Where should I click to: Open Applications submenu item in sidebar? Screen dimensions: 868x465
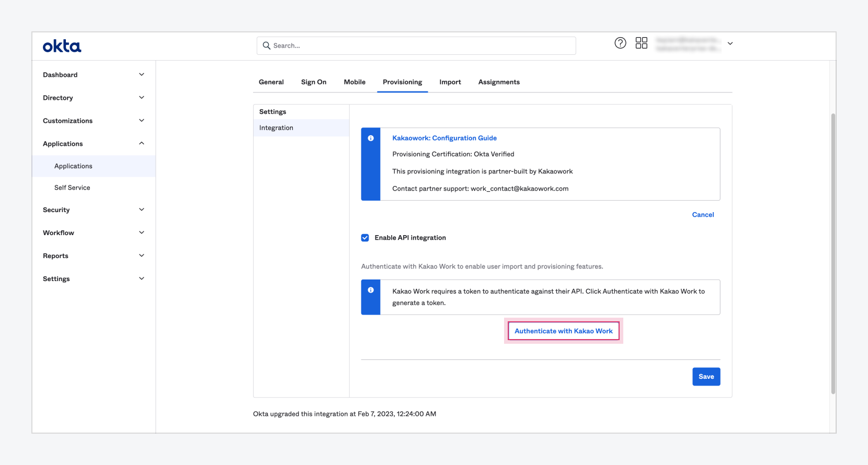94,166
